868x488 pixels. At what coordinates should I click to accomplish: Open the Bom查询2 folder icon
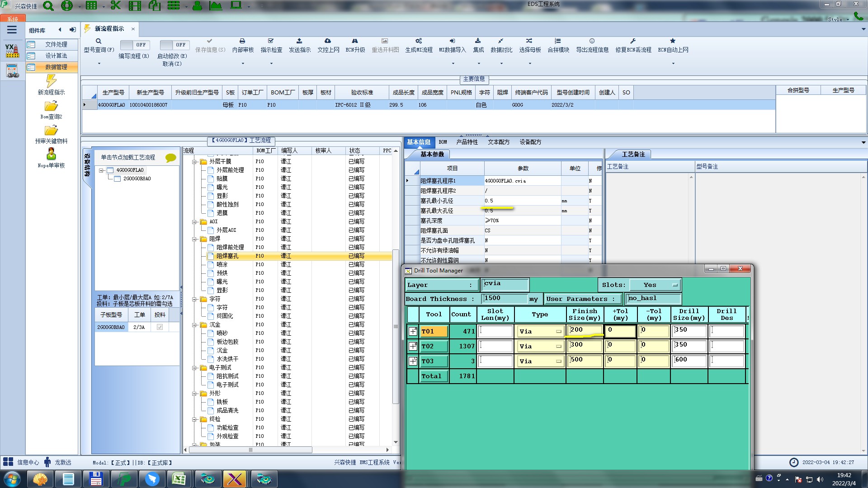tap(51, 106)
